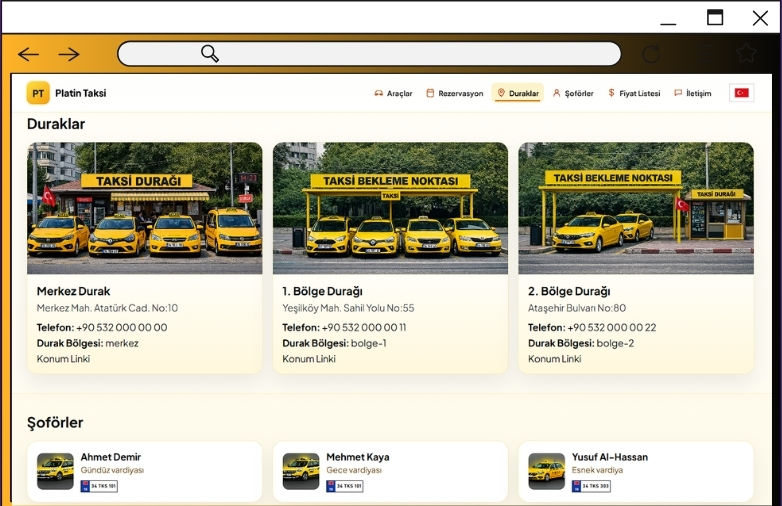Image resolution: width=782 pixels, height=506 pixels.
Task: Click the browser back arrow
Action: [x=28, y=54]
